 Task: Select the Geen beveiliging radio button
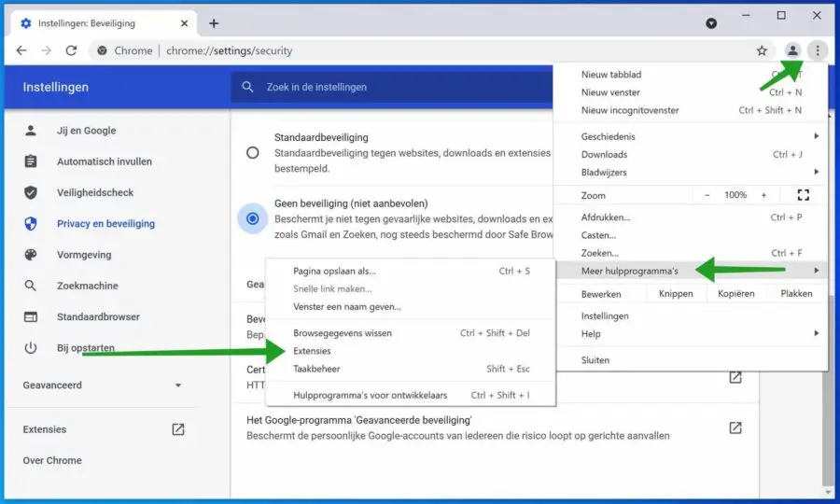252,218
